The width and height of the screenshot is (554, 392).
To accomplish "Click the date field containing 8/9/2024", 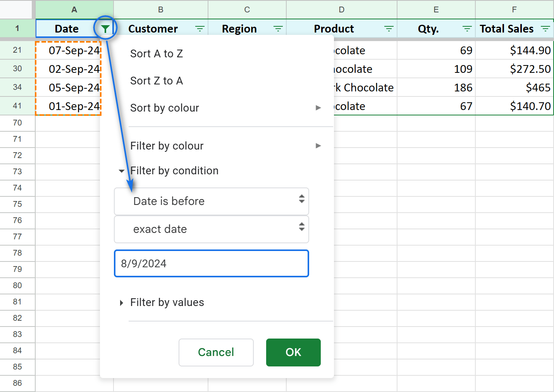I will [212, 263].
